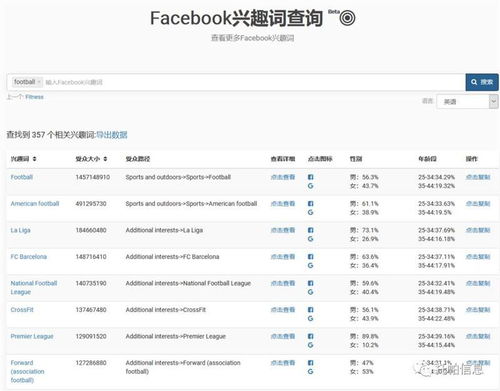500x391 pixels.
Task: Sort by audience size column arrows
Action: coord(105,159)
